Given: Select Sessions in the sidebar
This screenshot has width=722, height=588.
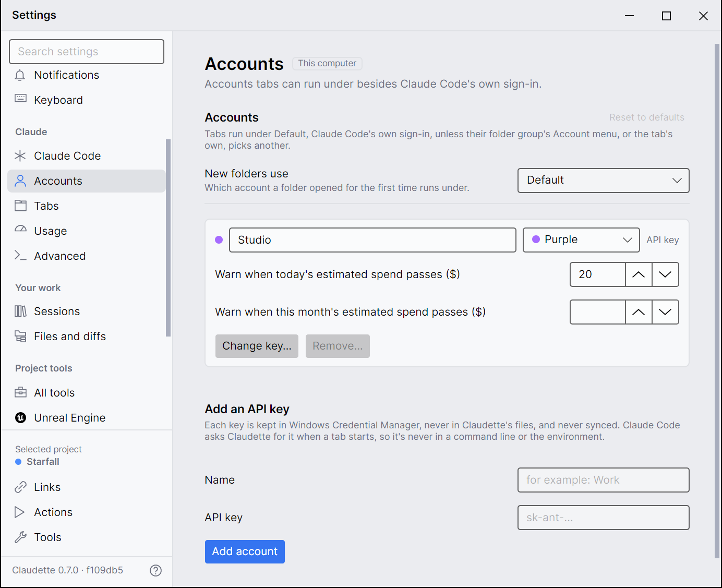Looking at the screenshot, I should [x=87, y=311].
